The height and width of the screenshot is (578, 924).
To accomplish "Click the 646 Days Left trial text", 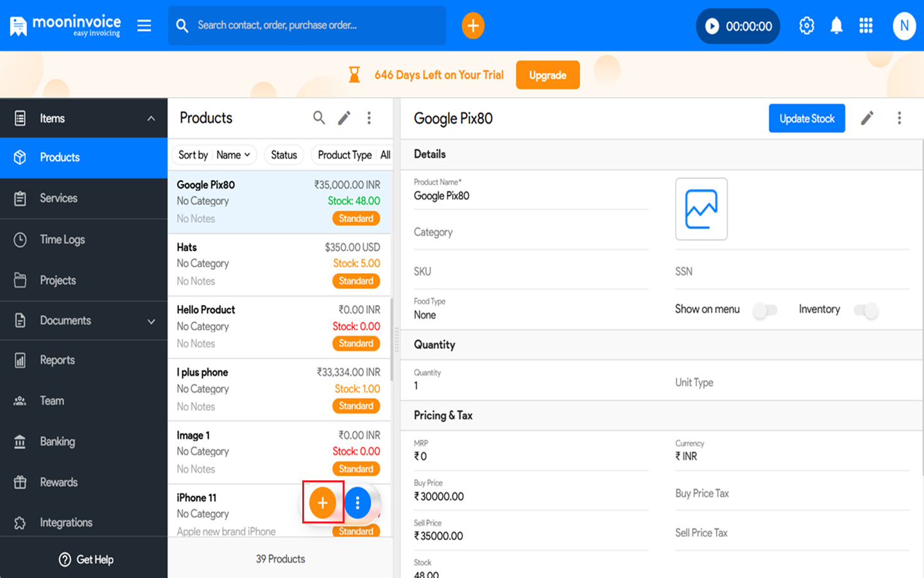I will pyautogui.click(x=439, y=75).
